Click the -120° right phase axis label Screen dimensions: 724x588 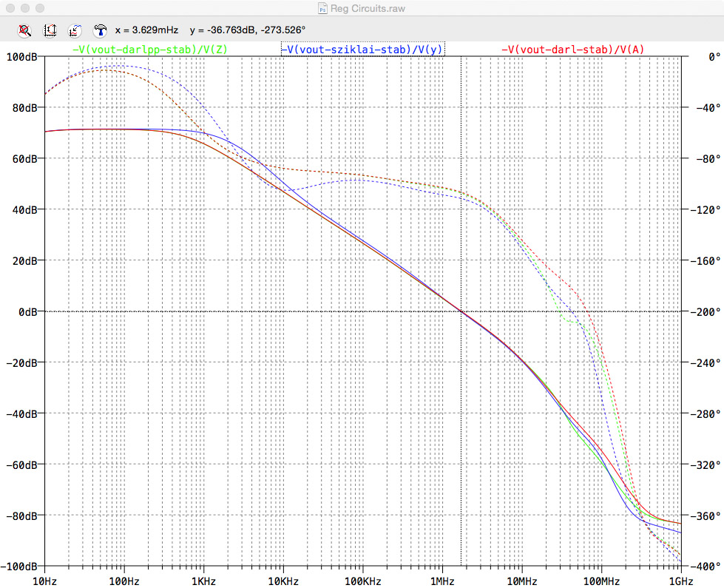click(x=705, y=210)
